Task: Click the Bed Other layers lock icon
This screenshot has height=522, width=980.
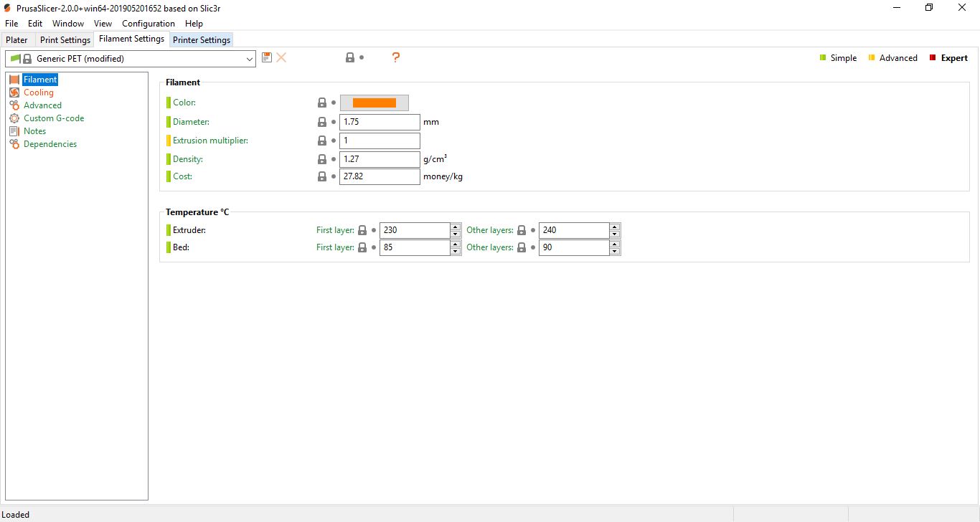Action: (522, 247)
